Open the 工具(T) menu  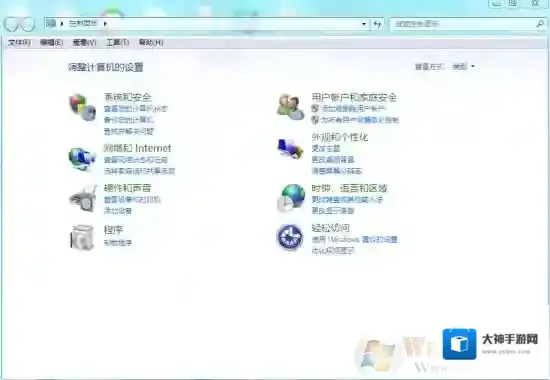[118, 42]
